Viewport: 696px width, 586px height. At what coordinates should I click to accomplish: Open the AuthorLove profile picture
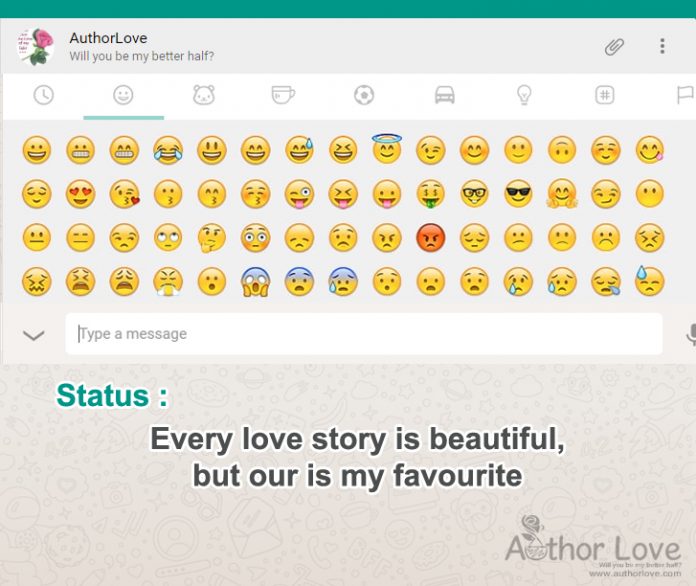[36, 47]
